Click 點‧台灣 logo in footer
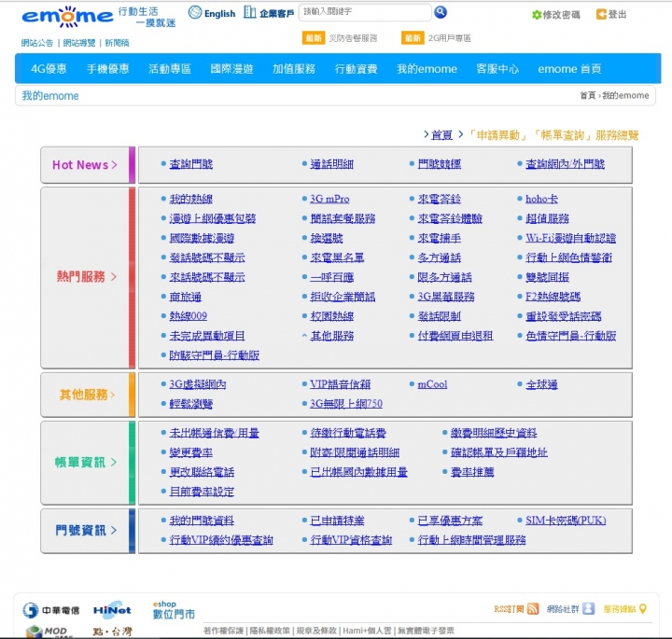 pos(112,632)
